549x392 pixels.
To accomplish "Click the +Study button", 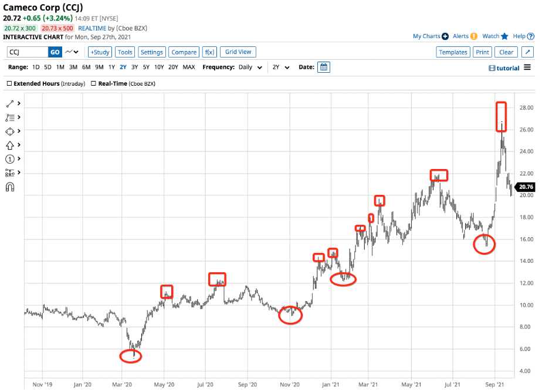I will (100, 52).
